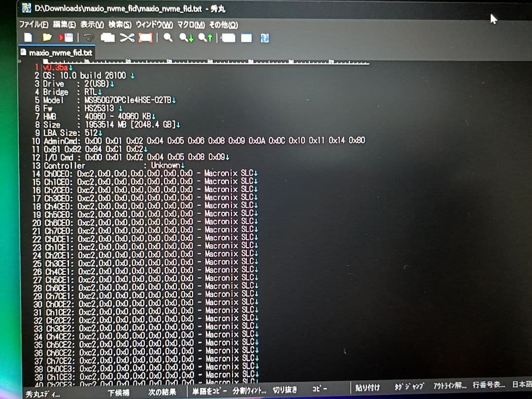Click Find Next green down-arrow icon
Viewport: 532px width, 399px height.
(x=186, y=37)
